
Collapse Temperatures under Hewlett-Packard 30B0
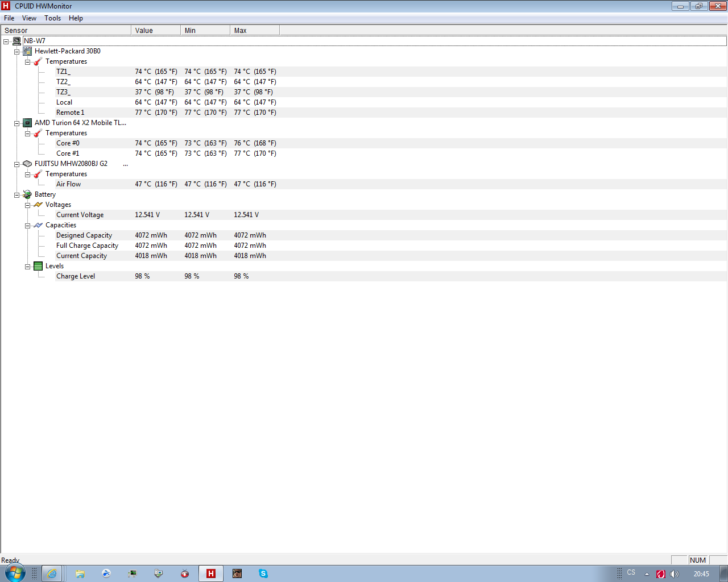coord(27,62)
